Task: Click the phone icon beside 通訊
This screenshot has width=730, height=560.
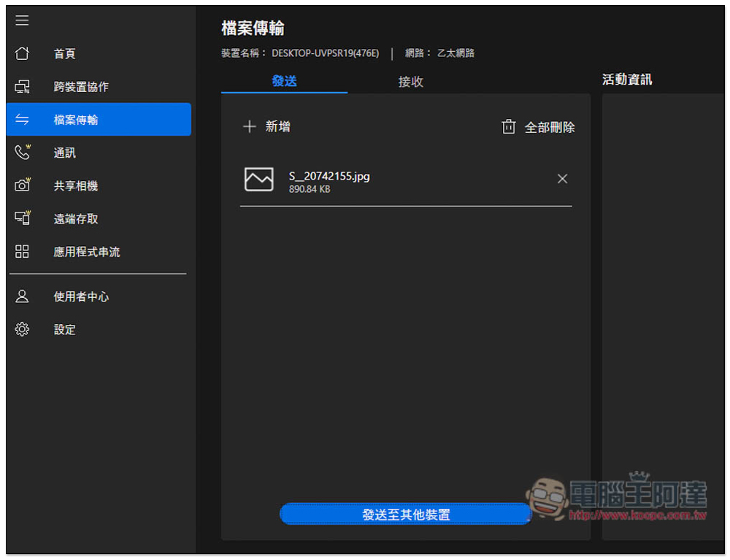Action: point(22,152)
